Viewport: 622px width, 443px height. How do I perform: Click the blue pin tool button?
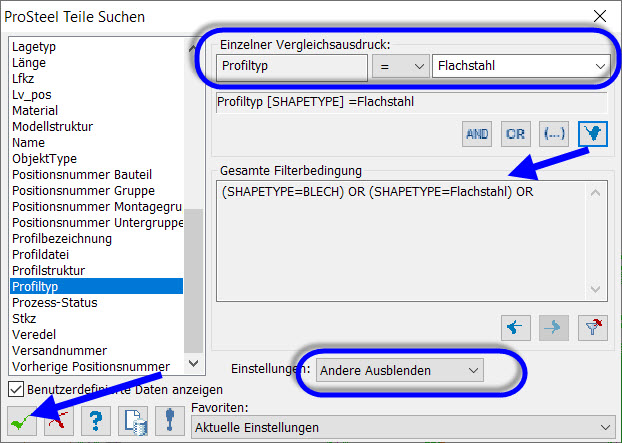pyautogui.click(x=170, y=421)
